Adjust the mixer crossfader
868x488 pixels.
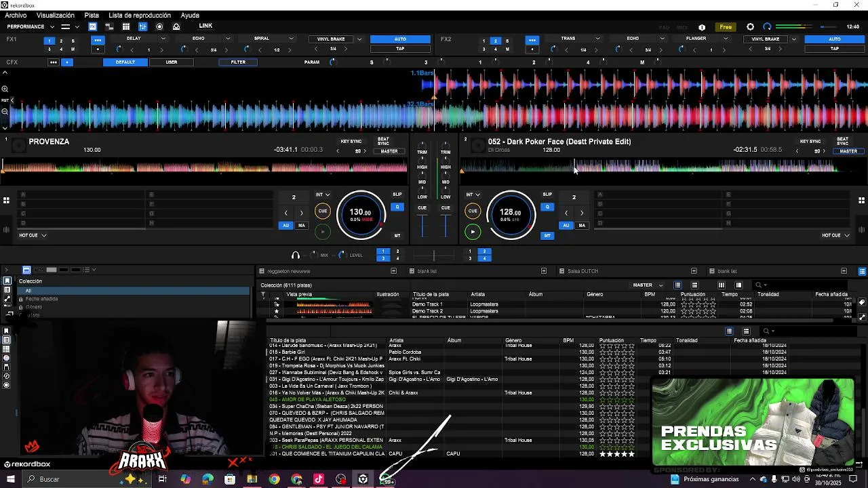tap(434, 255)
